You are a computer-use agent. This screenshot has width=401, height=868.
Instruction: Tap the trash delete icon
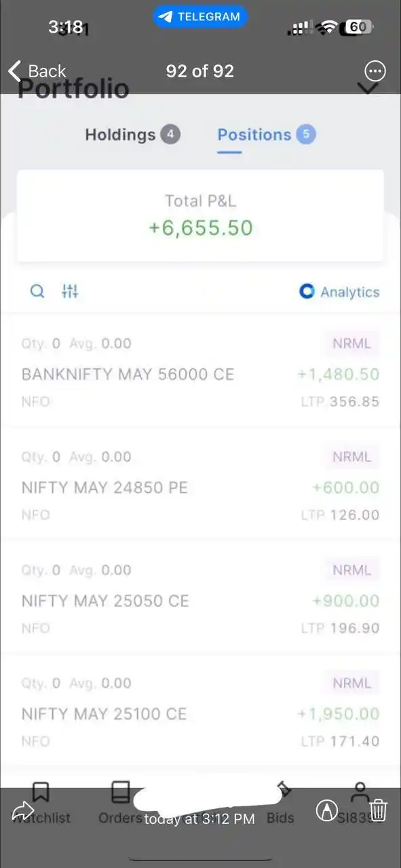click(x=379, y=810)
